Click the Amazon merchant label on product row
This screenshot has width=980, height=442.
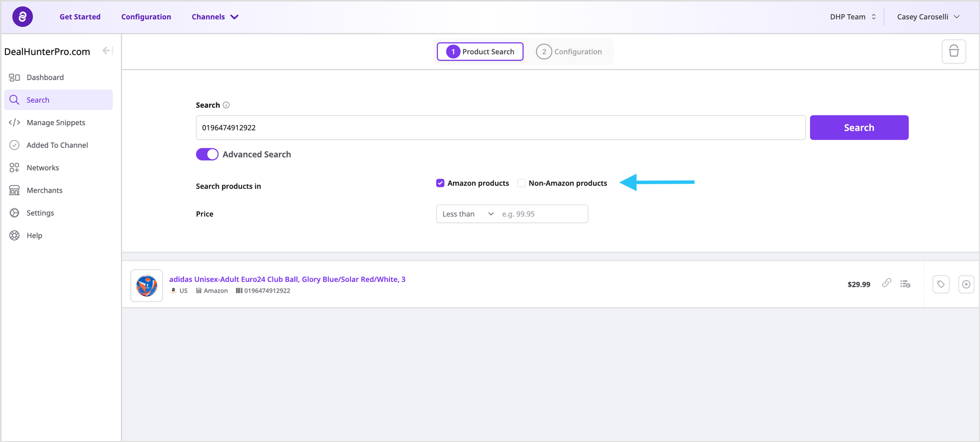point(216,291)
